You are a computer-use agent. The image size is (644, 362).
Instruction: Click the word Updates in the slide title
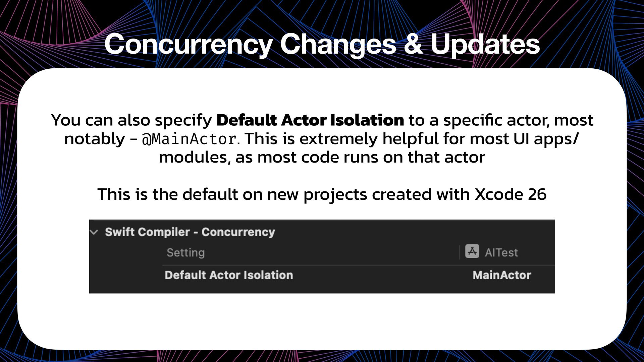pos(485,44)
